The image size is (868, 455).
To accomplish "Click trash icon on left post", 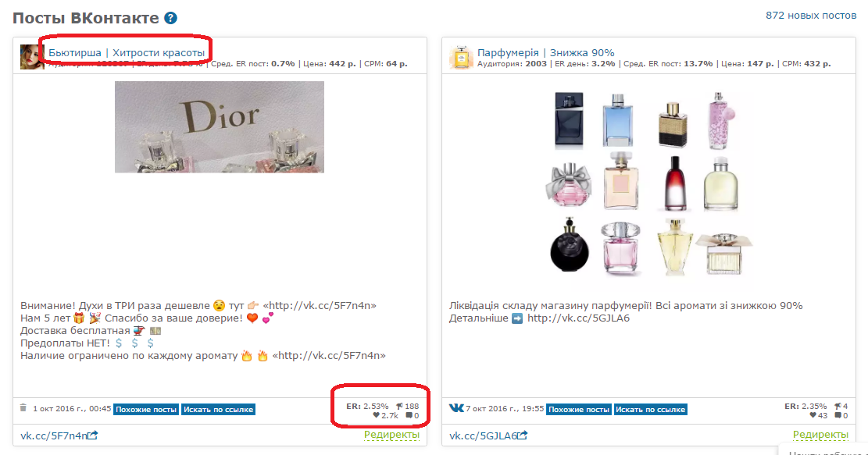I will [23, 408].
